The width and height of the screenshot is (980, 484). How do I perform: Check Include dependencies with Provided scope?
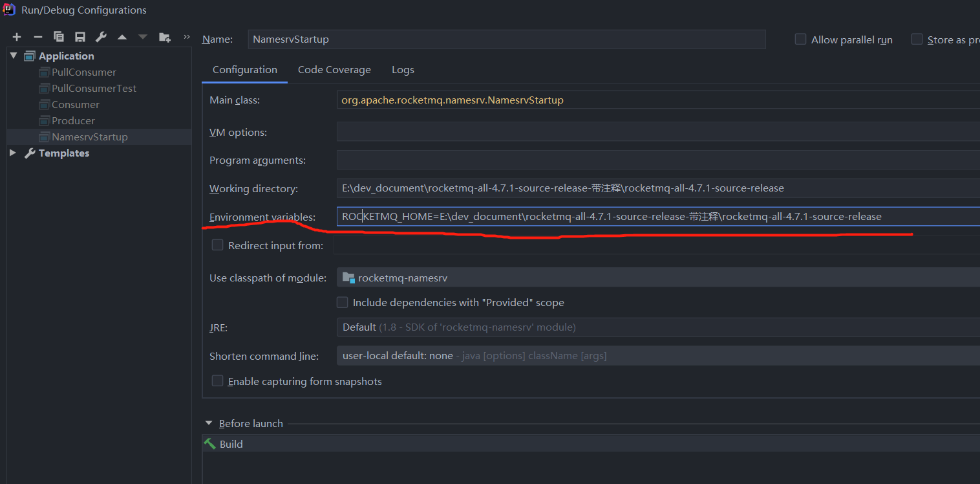tap(343, 302)
